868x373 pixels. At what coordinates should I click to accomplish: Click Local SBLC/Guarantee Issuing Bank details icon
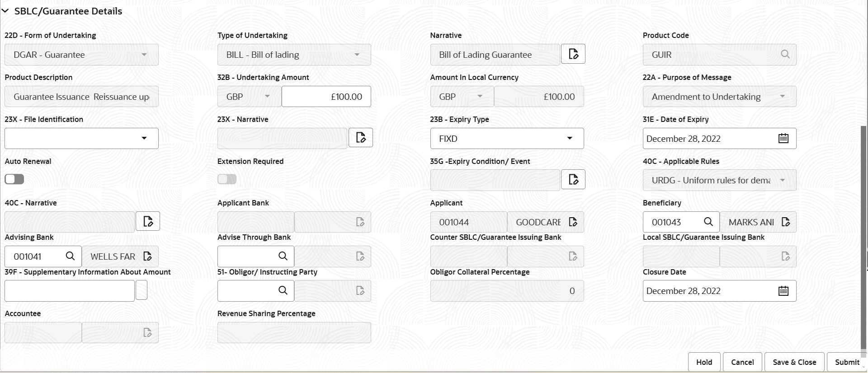pos(786,256)
